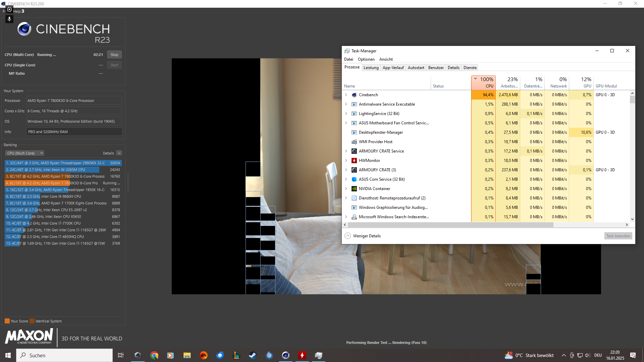
Task: Expand the Cinebench process entry
Action: pos(346,95)
